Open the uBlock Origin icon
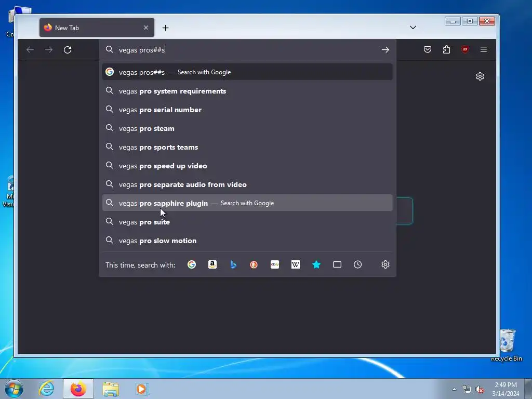The height and width of the screenshot is (399, 532). [x=465, y=49]
